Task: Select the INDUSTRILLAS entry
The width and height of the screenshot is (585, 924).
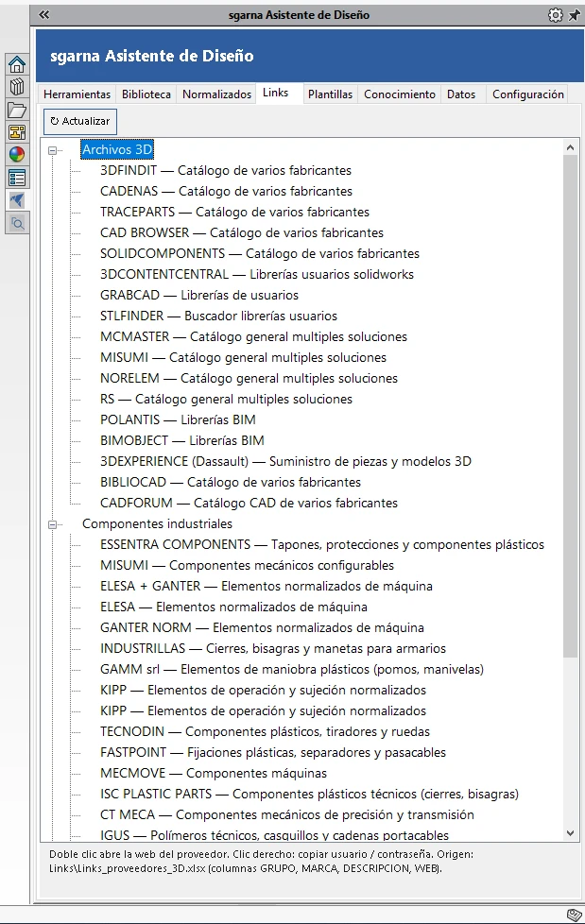Action: (x=273, y=648)
